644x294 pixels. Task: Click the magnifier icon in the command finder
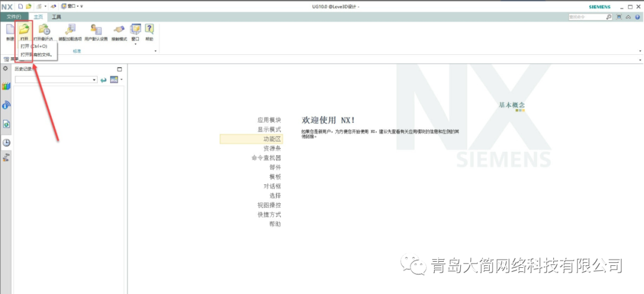coord(609,17)
